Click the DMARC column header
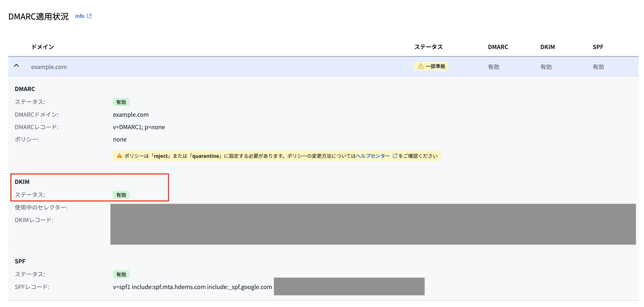The image size is (644, 307). coord(498,47)
